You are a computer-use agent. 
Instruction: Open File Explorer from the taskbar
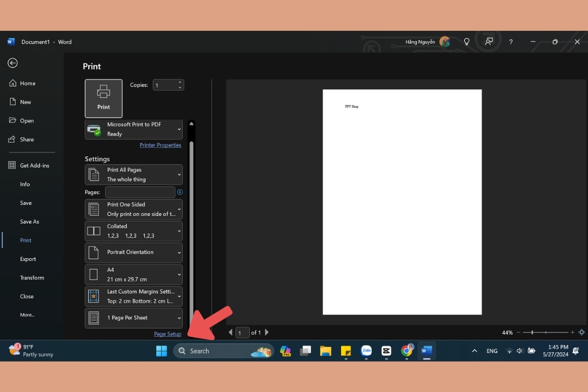click(x=326, y=351)
